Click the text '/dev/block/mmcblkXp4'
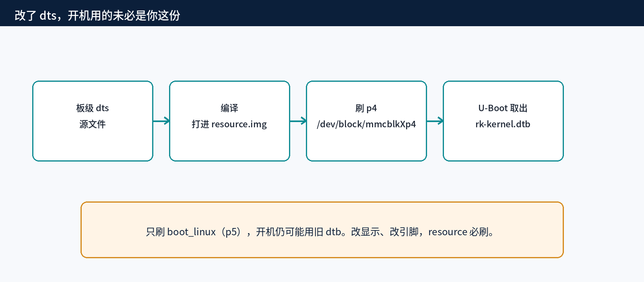The height and width of the screenshot is (282, 644). click(x=366, y=124)
